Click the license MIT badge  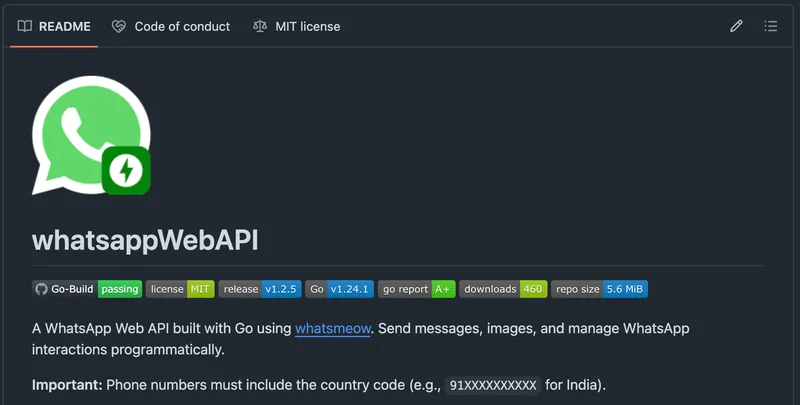point(180,289)
